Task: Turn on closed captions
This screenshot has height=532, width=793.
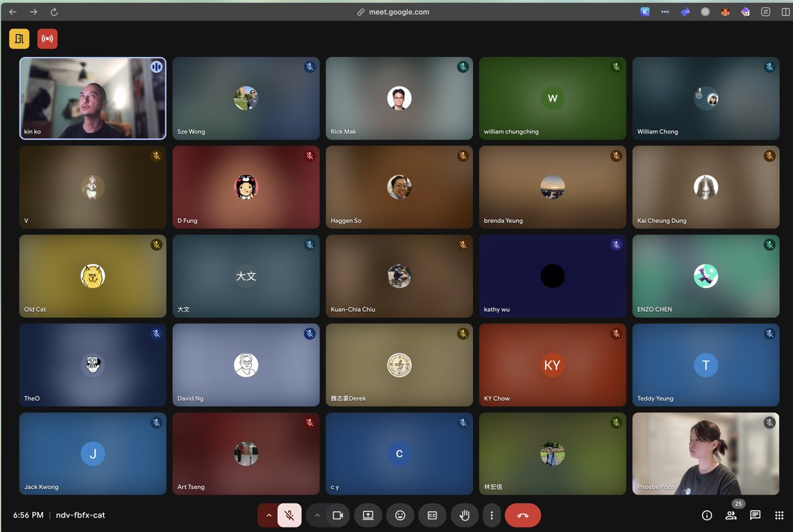Action: click(x=432, y=515)
